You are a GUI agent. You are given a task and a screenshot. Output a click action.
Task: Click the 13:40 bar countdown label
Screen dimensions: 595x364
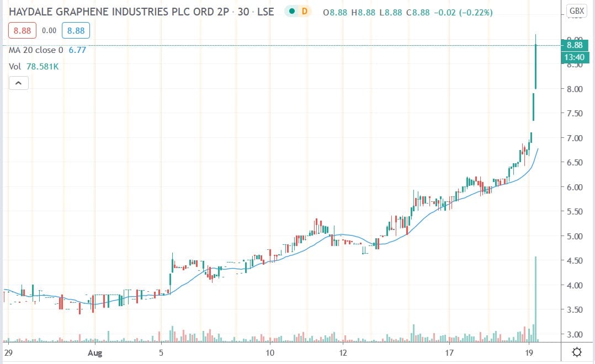pyautogui.click(x=575, y=57)
